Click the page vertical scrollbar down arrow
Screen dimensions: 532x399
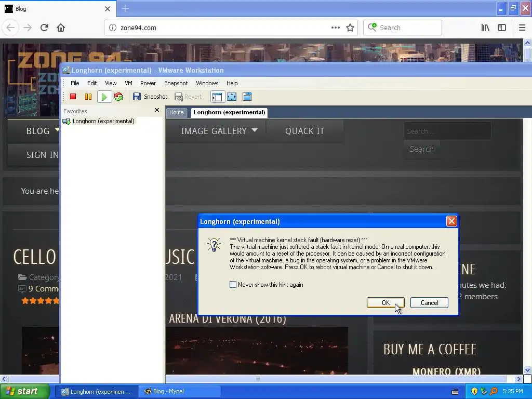coord(527,370)
